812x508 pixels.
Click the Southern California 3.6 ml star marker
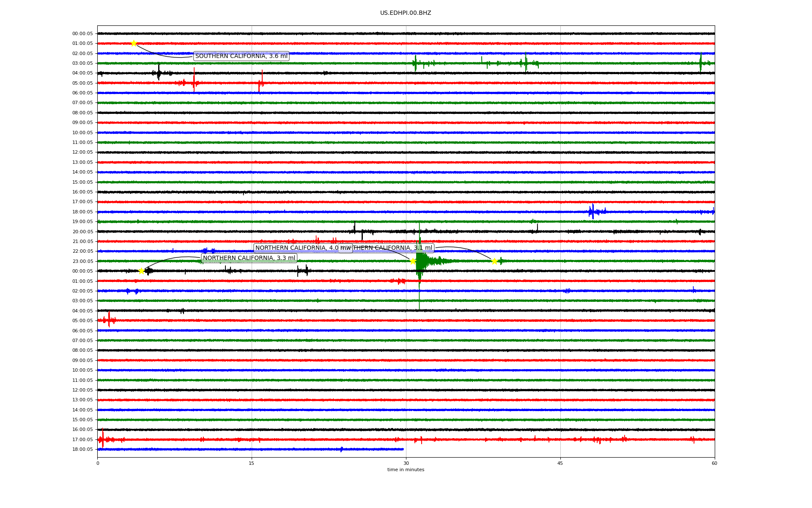point(134,43)
